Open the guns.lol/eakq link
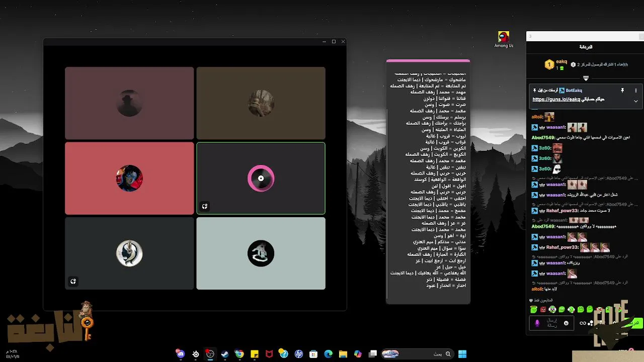 click(x=556, y=100)
